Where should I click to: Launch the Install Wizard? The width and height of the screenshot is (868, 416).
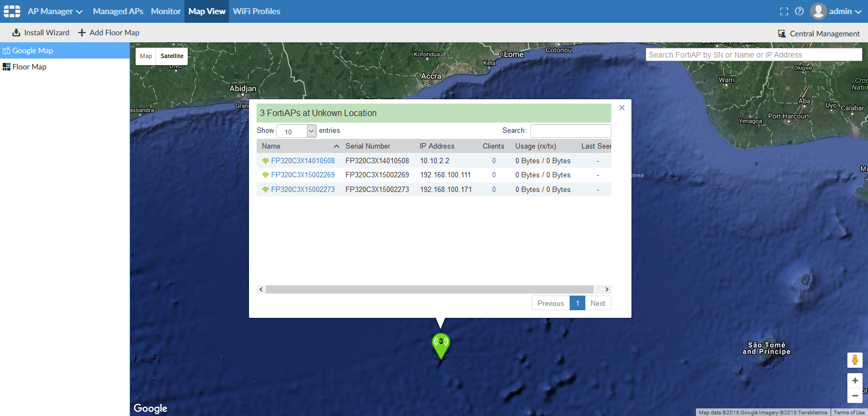pyautogui.click(x=41, y=33)
